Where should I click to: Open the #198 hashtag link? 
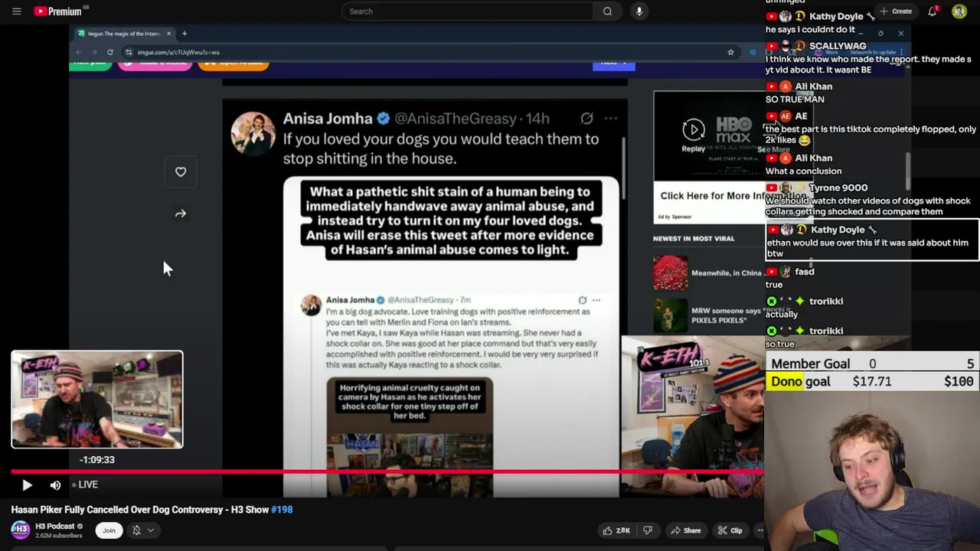[x=282, y=510]
